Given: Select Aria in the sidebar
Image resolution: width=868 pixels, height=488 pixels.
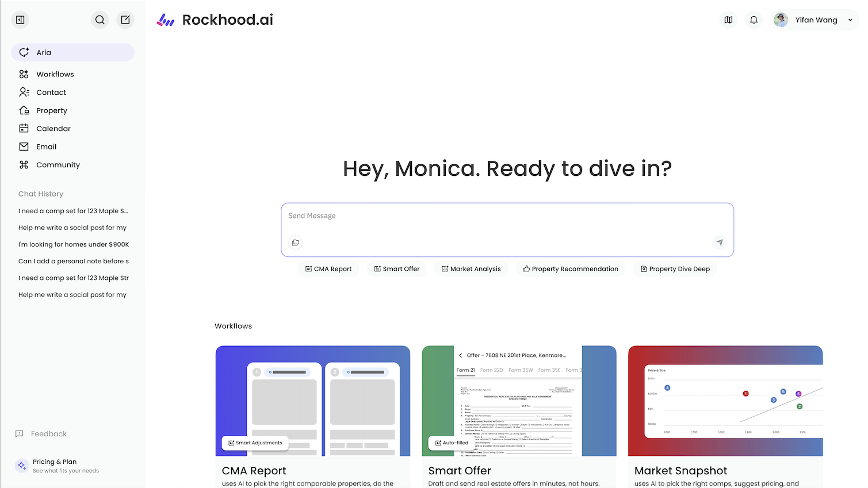Looking at the screenshot, I should coord(72,52).
